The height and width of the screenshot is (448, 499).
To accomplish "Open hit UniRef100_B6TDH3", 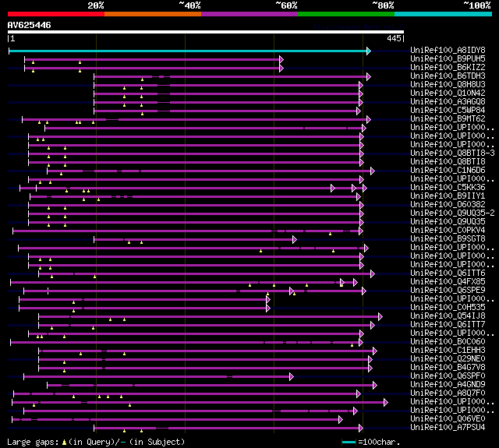I will coord(448,76).
